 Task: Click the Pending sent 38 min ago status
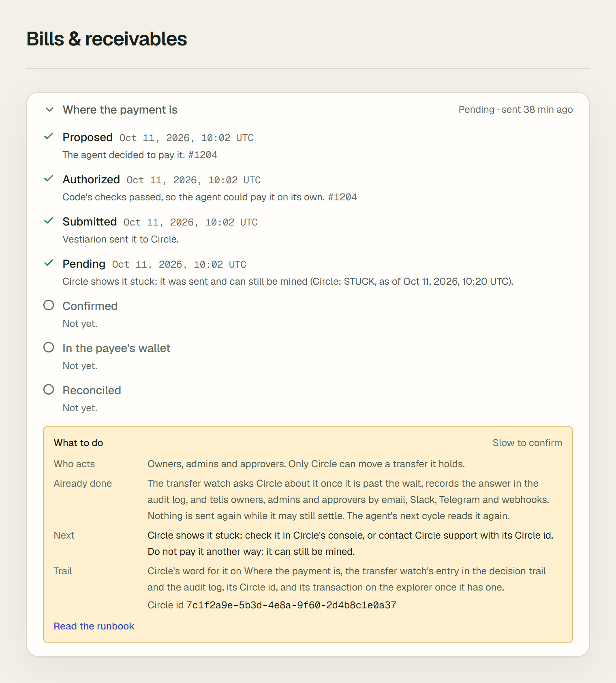click(x=515, y=110)
